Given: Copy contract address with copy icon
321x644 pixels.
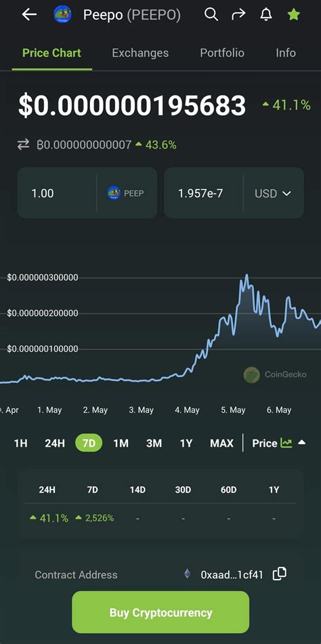Looking at the screenshot, I should tap(280, 573).
